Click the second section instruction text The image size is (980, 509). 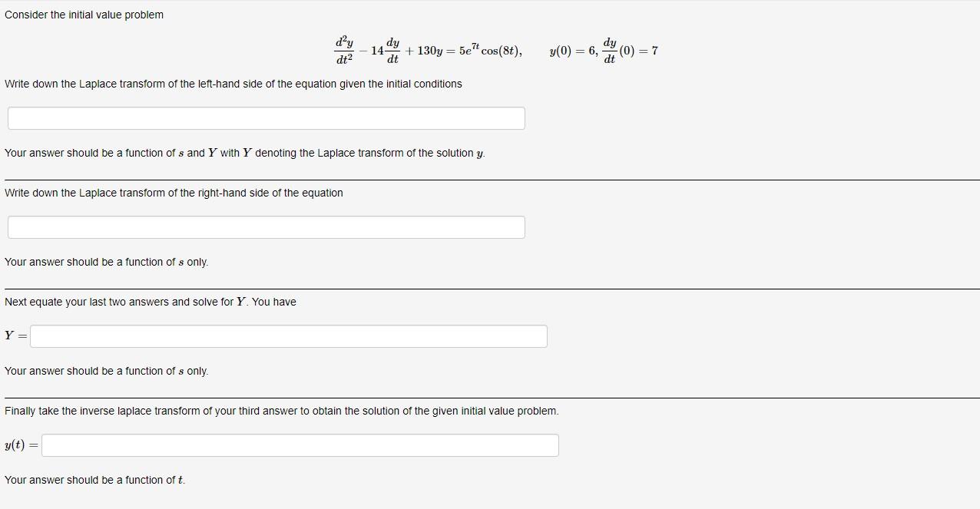(174, 193)
